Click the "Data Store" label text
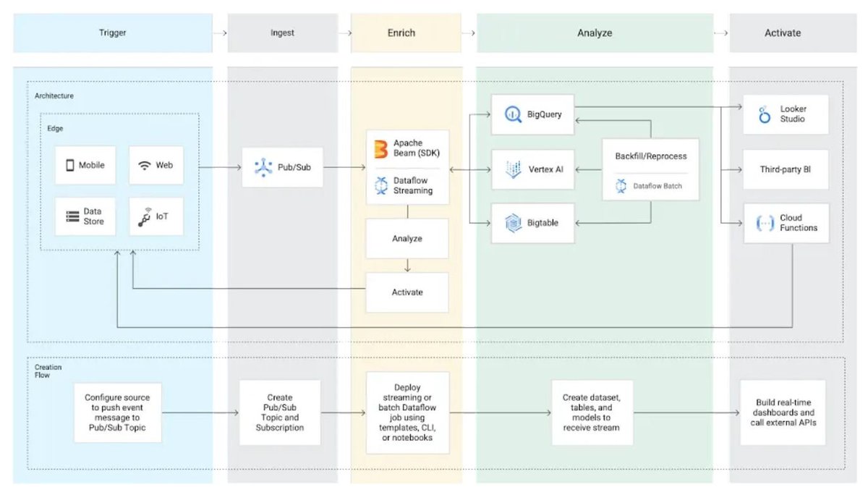 pos(93,216)
